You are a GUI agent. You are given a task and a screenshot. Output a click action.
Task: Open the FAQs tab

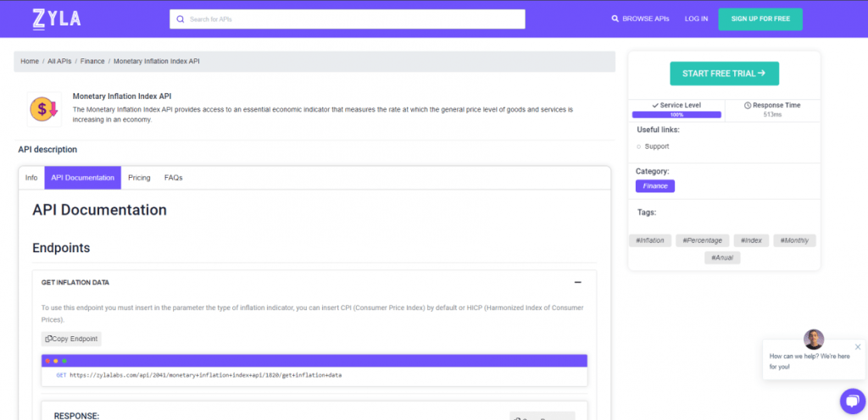pyautogui.click(x=173, y=178)
